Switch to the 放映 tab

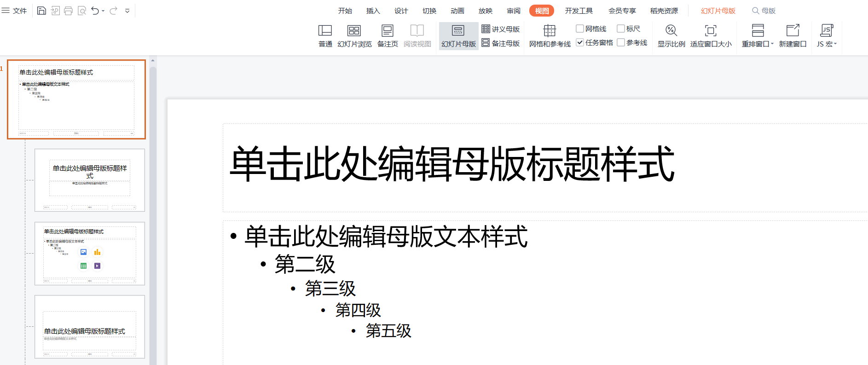click(x=485, y=11)
